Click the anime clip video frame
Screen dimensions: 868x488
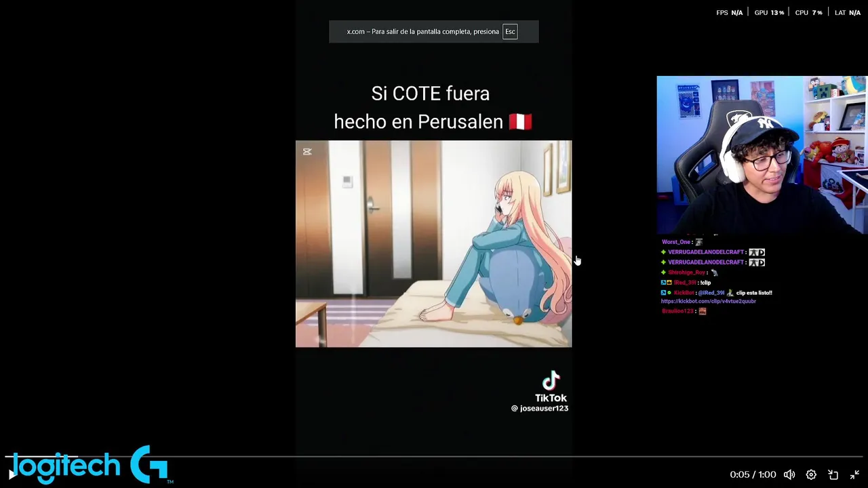(x=433, y=244)
